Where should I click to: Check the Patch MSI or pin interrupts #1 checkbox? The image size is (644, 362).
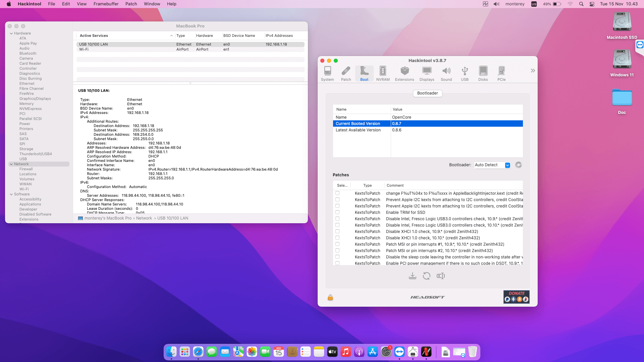(x=337, y=244)
